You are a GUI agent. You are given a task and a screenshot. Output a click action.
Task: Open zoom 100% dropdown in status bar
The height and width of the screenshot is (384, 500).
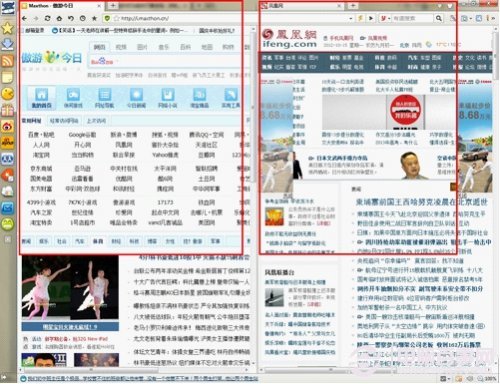[x=488, y=379]
